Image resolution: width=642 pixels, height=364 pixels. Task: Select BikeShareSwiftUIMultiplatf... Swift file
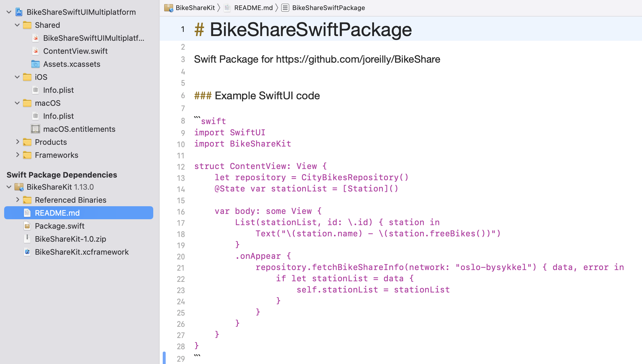pyautogui.click(x=94, y=38)
